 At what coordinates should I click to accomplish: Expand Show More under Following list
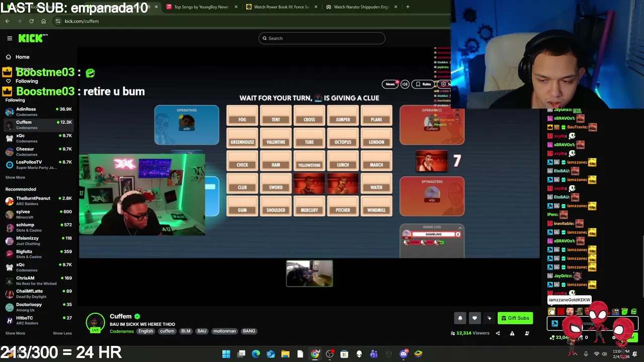15,177
